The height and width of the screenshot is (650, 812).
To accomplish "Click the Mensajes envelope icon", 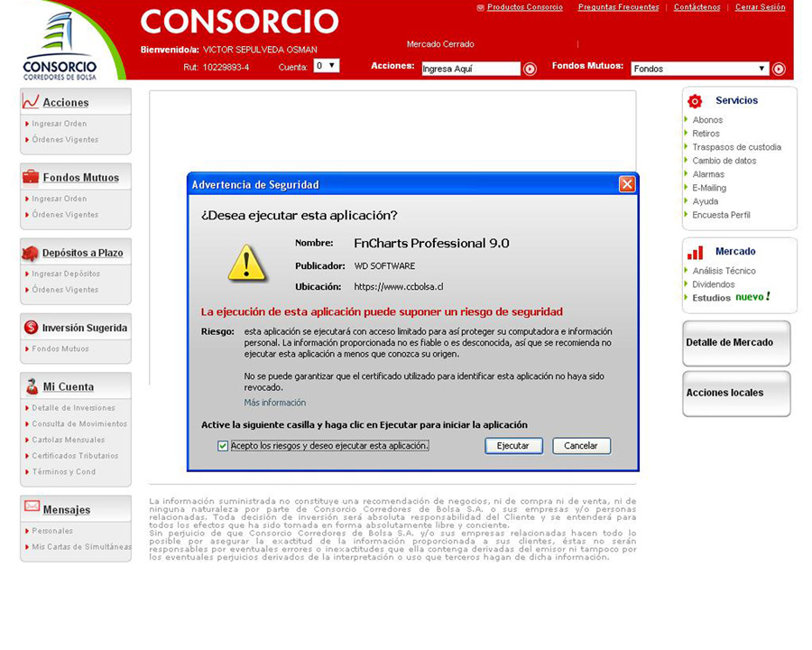I will 32,506.
